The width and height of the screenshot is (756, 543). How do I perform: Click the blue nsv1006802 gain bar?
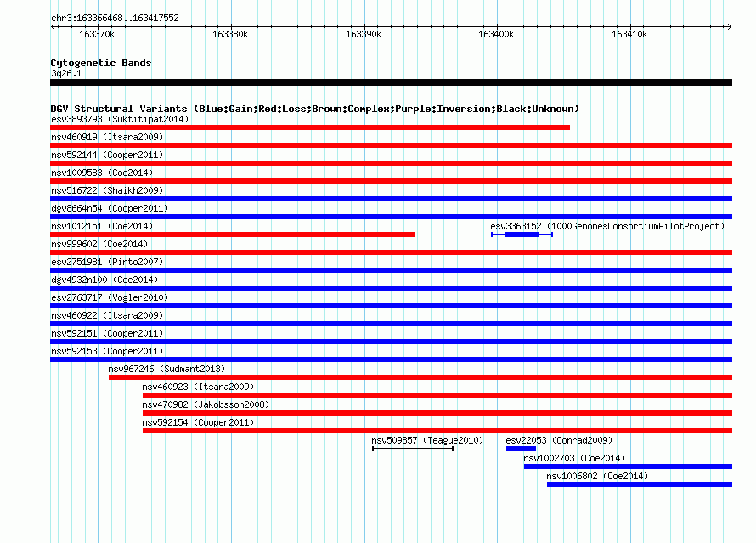point(640,484)
